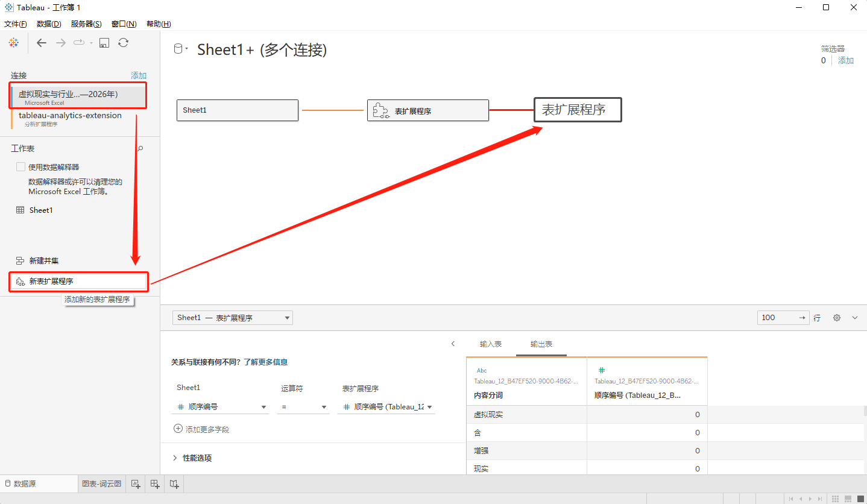Click the 内容分词 column header
867x504 pixels.
(488, 395)
